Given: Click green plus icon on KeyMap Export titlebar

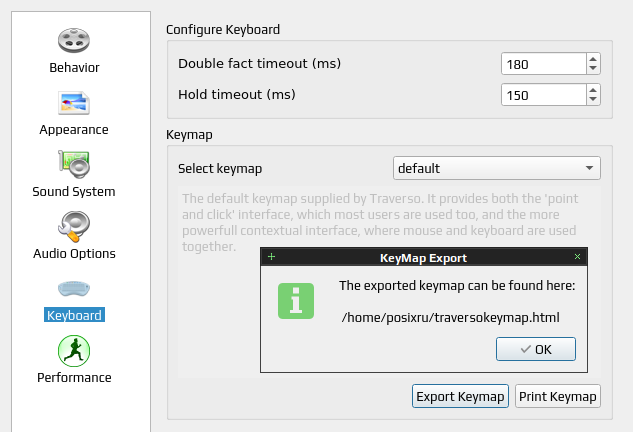Looking at the screenshot, I should point(271,256).
